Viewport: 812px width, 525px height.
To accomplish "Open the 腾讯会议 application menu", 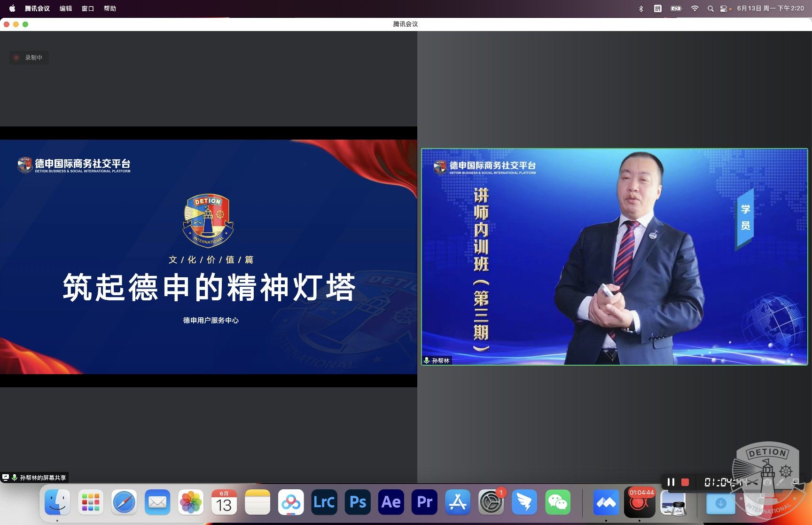I will 38,8.
